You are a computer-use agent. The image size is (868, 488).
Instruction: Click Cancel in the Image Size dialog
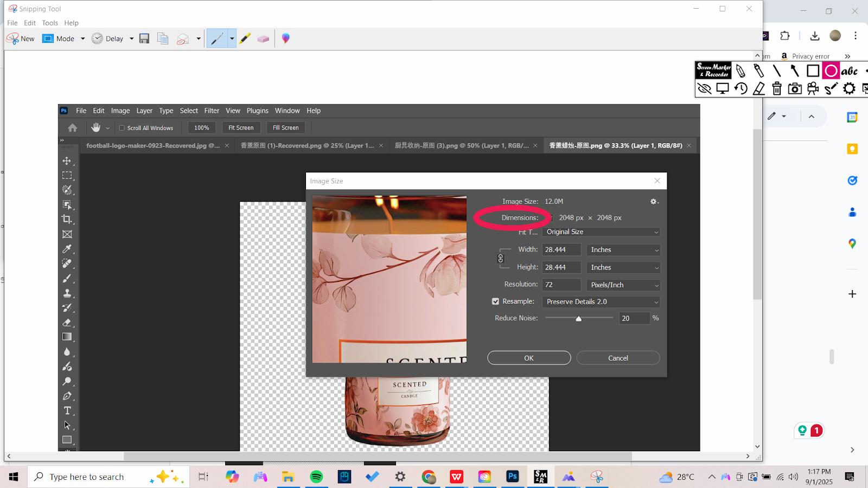pos(618,358)
